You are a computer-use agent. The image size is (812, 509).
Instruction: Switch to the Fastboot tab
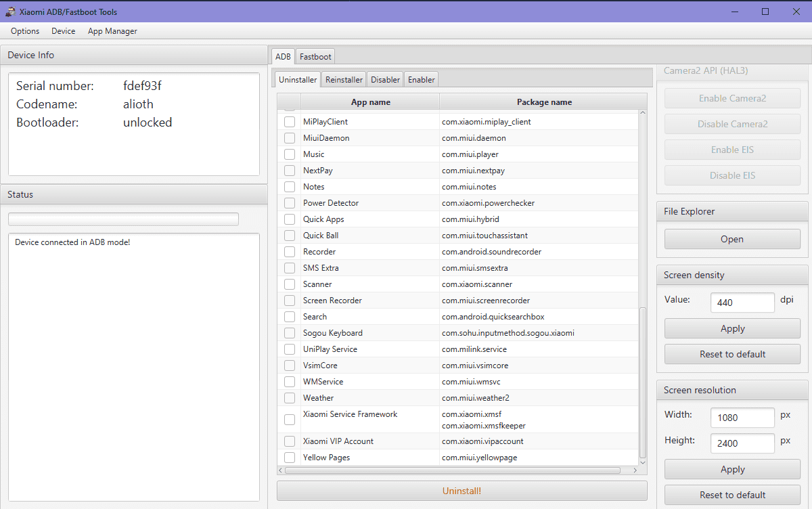point(315,57)
